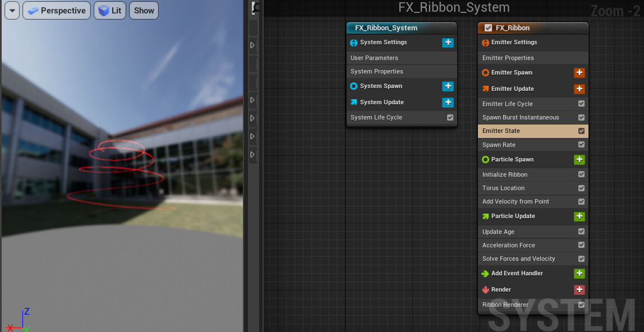Click the plus button beside Add Event Handler

tap(579, 273)
